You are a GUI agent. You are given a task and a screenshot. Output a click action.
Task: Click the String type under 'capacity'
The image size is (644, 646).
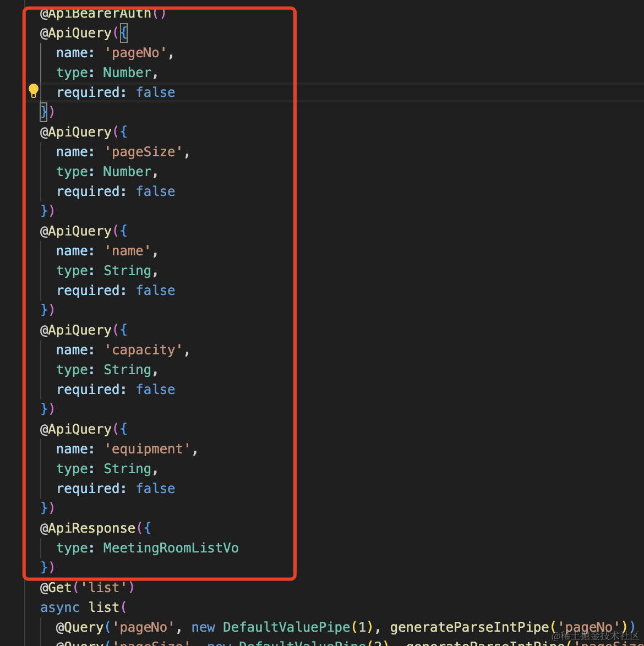coord(127,370)
